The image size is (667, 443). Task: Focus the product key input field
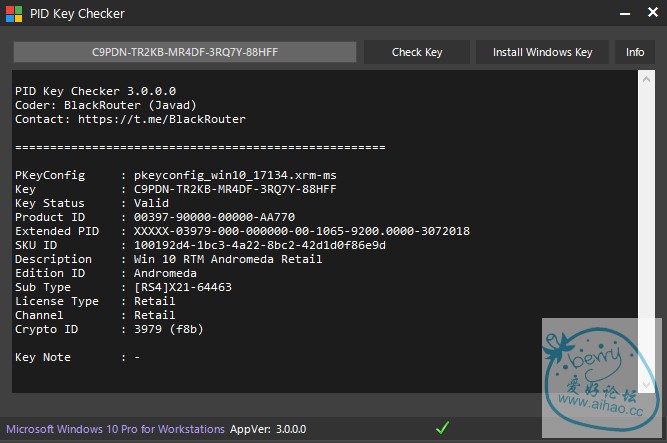pos(185,52)
